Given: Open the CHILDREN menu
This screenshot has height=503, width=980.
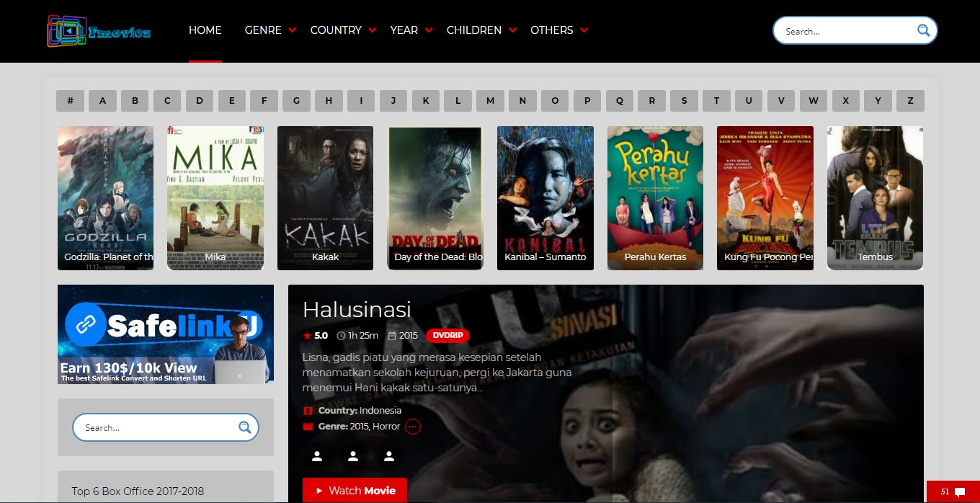Looking at the screenshot, I should click(x=474, y=30).
